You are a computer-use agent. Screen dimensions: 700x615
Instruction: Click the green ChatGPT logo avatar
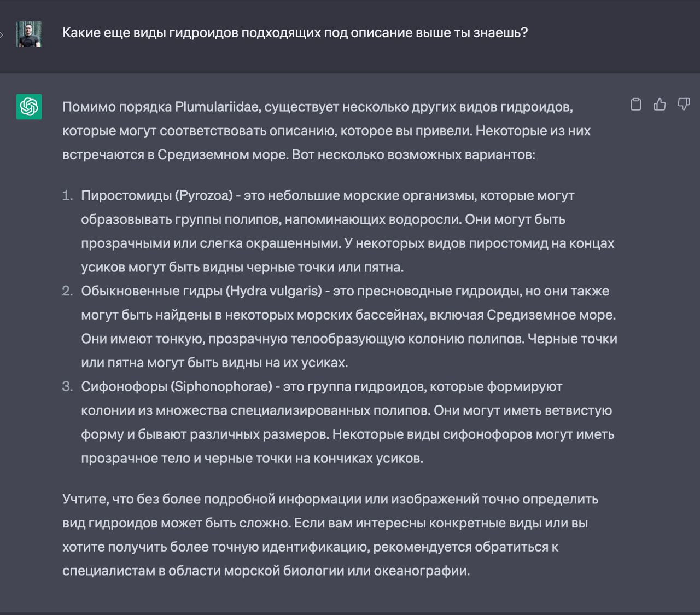[x=29, y=106]
